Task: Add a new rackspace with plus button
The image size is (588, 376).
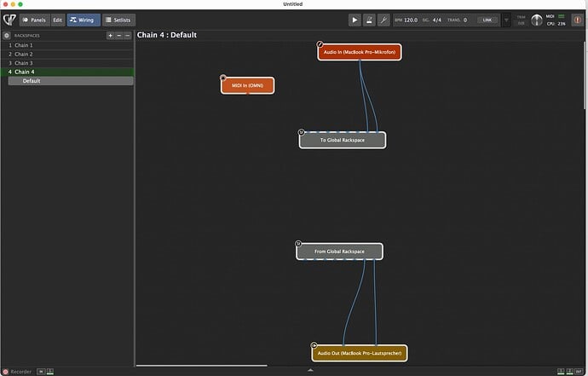Action: coord(110,36)
